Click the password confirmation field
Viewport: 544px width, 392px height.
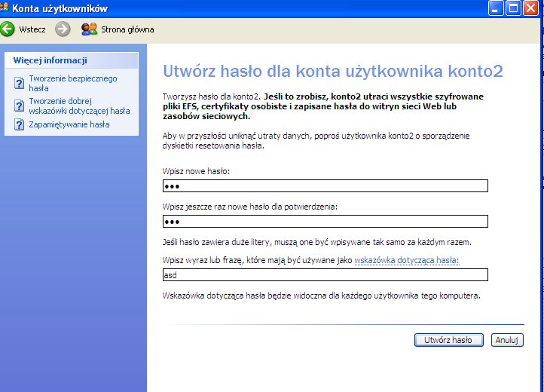tap(325, 222)
